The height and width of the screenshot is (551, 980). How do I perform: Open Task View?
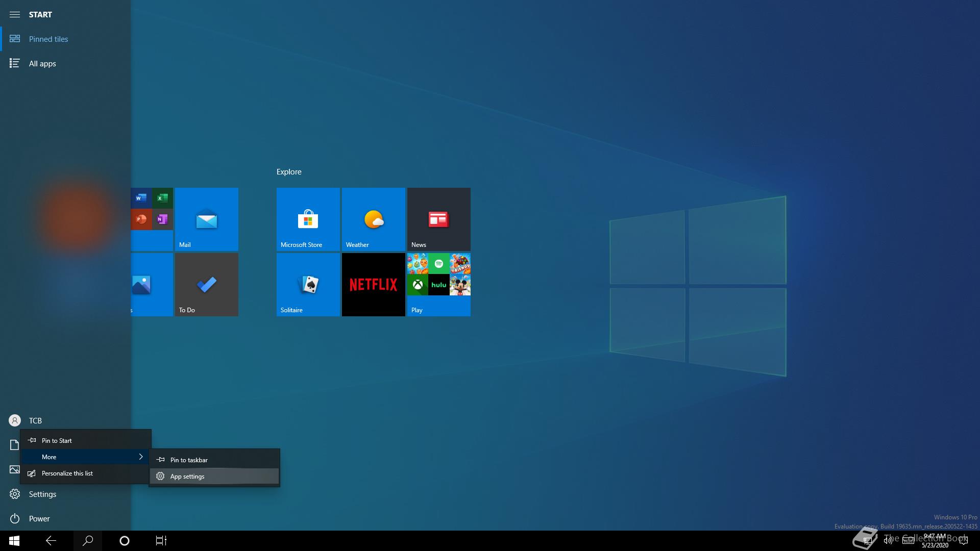[161, 541]
